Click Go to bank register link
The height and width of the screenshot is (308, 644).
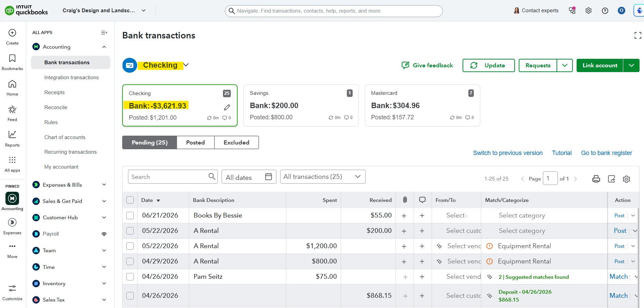pyautogui.click(x=607, y=153)
